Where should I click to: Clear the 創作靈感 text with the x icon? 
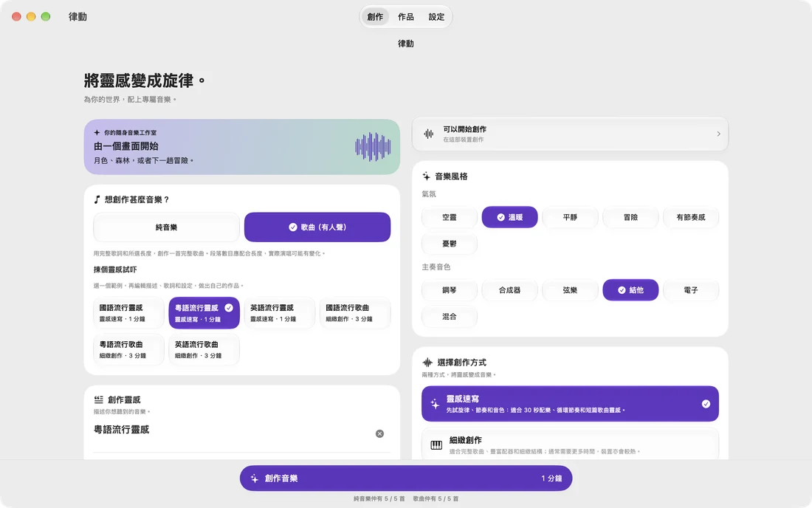coord(379,433)
